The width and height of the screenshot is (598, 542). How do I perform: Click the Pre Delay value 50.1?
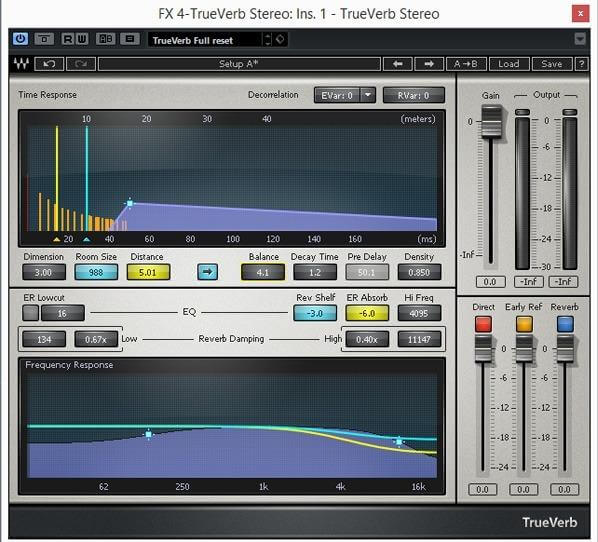(367, 272)
